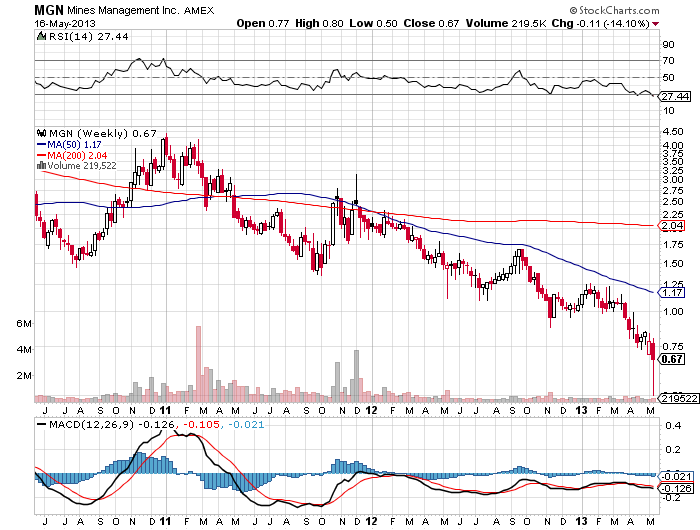
Task: Click the red -0.105 MACD signal value
Action: tap(202, 424)
